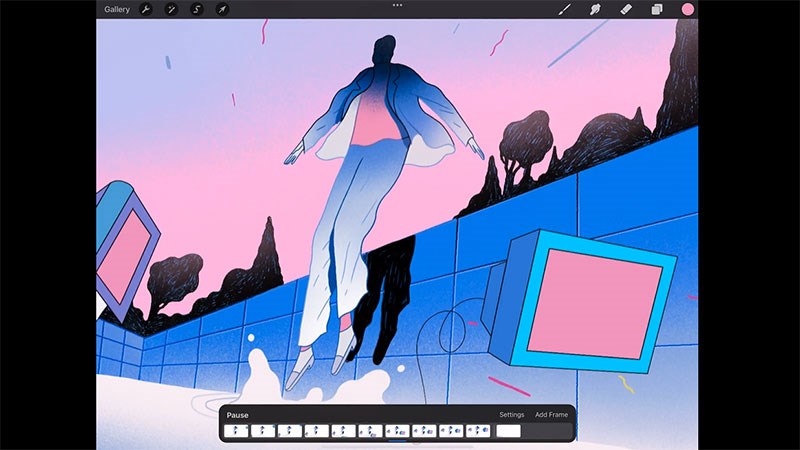Select the sixth timeline frame
This screenshot has width=800, height=450.
[x=370, y=431]
